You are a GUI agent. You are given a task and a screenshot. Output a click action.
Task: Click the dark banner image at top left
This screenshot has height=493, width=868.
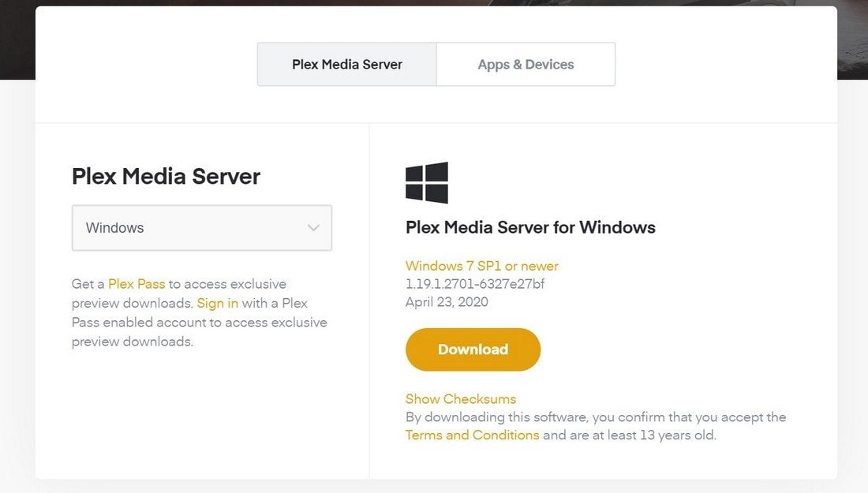(x=17, y=40)
